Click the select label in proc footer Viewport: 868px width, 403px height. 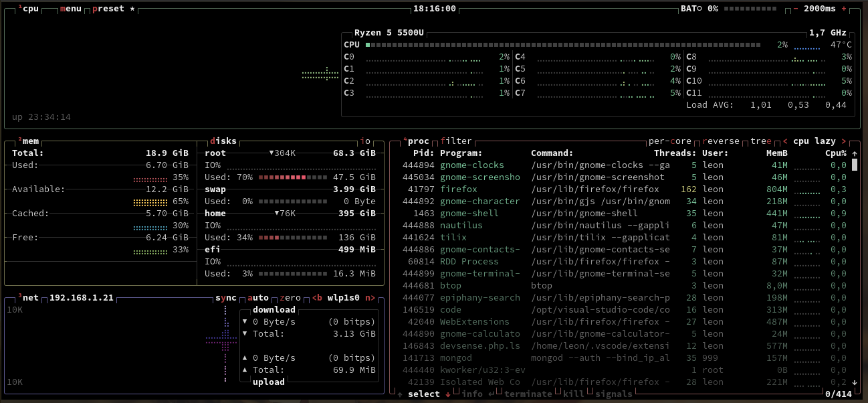pyautogui.click(x=424, y=394)
